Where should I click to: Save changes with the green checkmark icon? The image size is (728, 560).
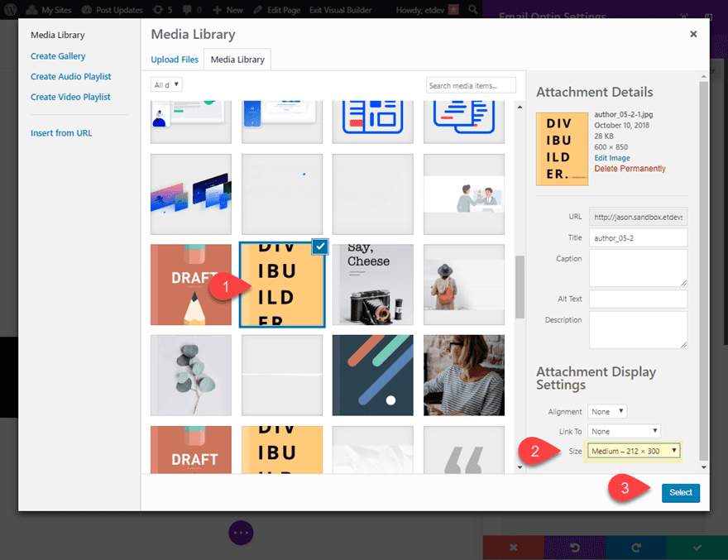click(x=696, y=548)
